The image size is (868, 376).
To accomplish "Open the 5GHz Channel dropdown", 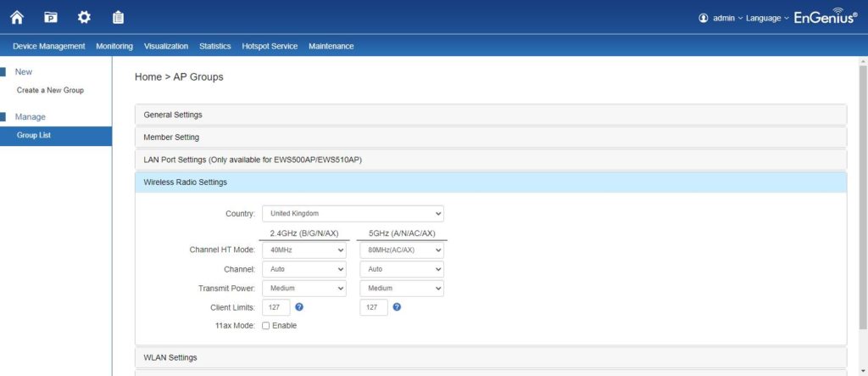I will (402, 269).
